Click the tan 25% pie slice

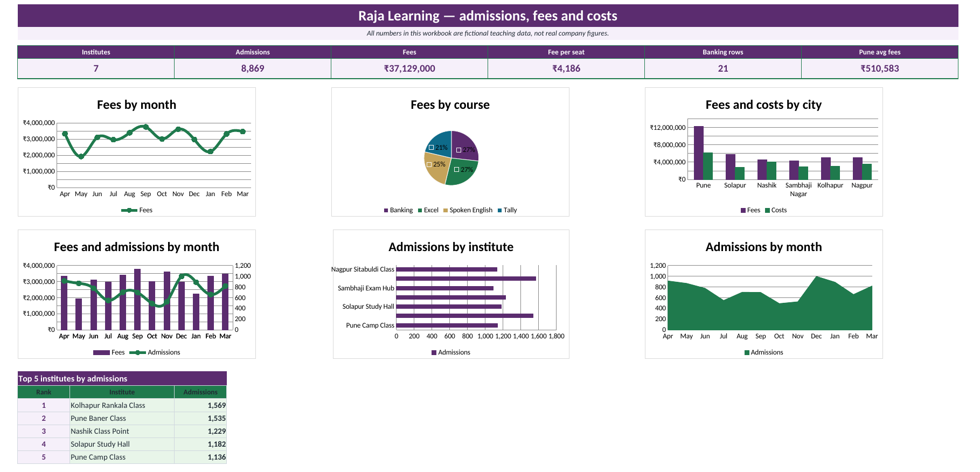437,167
